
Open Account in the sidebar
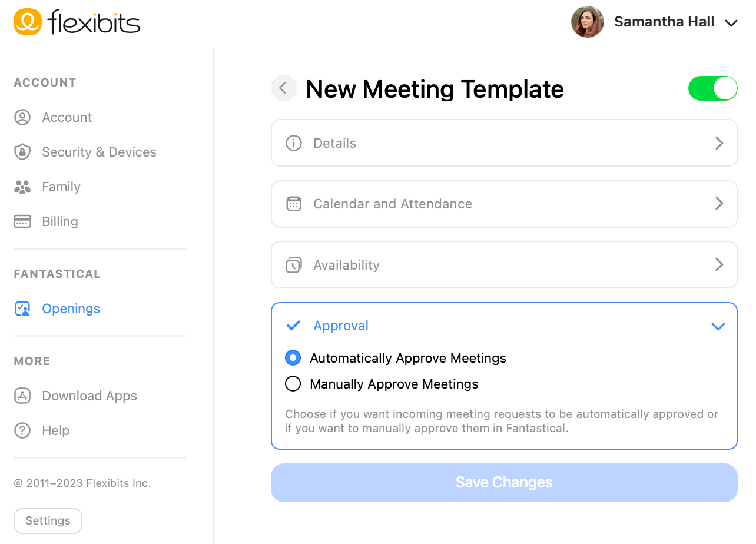click(x=67, y=117)
